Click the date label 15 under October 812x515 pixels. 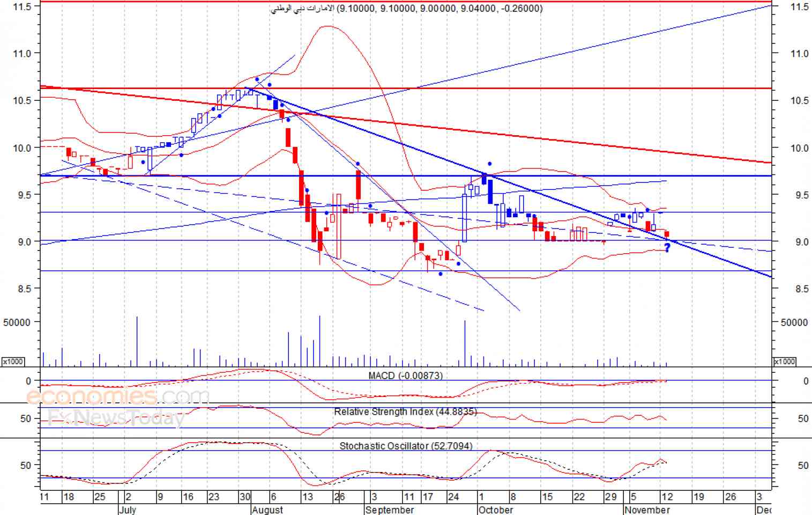(x=547, y=497)
